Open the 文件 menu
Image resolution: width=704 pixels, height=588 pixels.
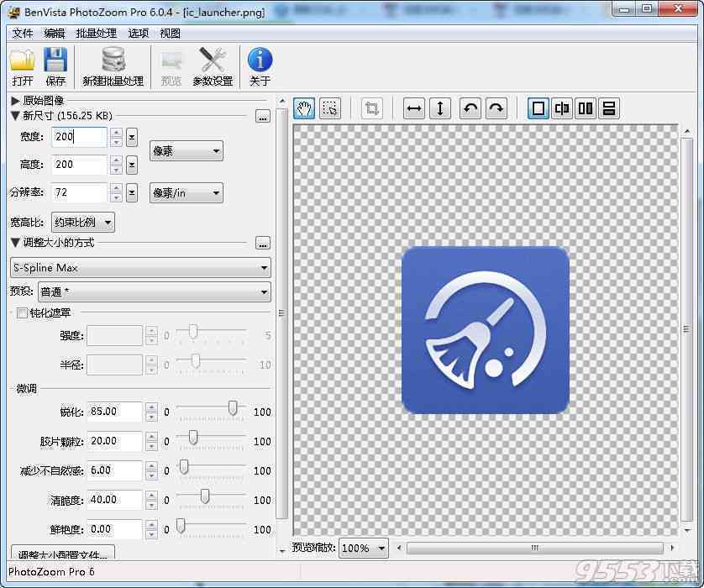tap(23, 34)
